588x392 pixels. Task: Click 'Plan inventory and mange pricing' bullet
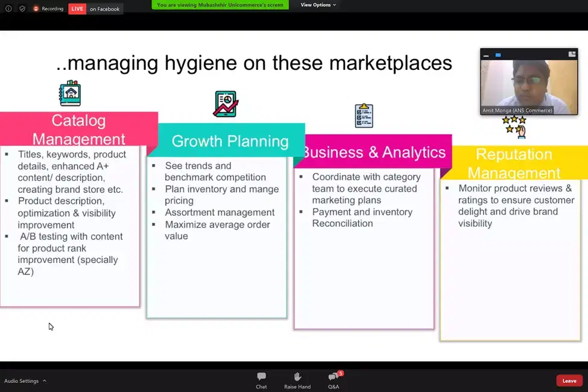click(221, 195)
